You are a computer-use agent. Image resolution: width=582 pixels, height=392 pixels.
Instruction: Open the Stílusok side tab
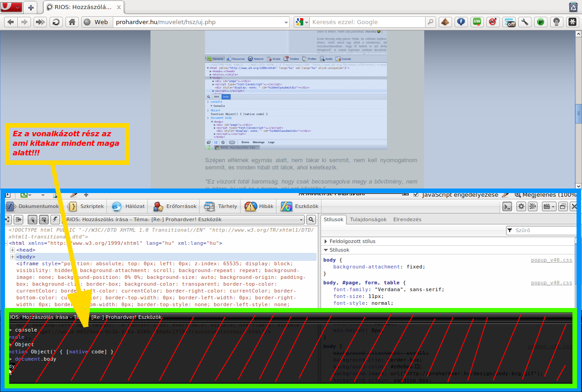coord(334,219)
